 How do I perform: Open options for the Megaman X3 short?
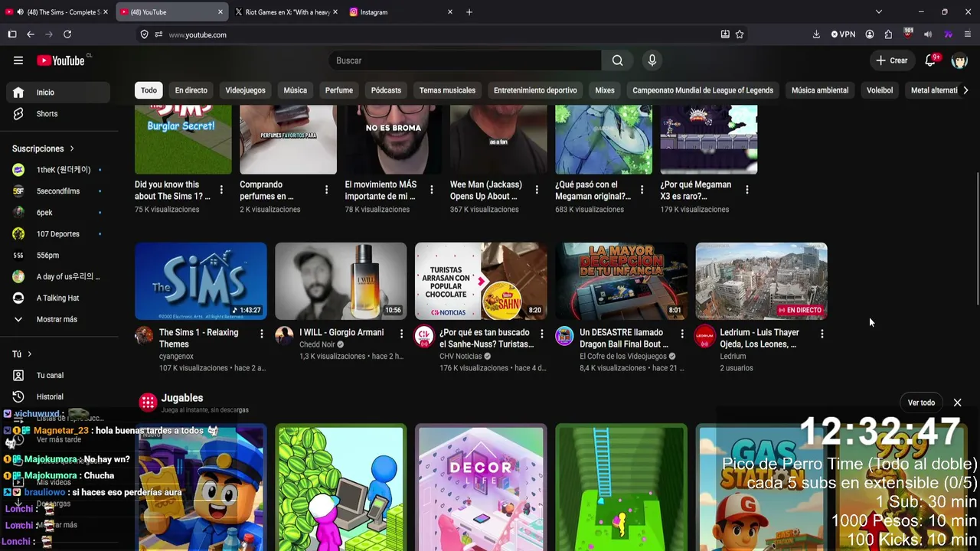pyautogui.click(x=746, y=190)
